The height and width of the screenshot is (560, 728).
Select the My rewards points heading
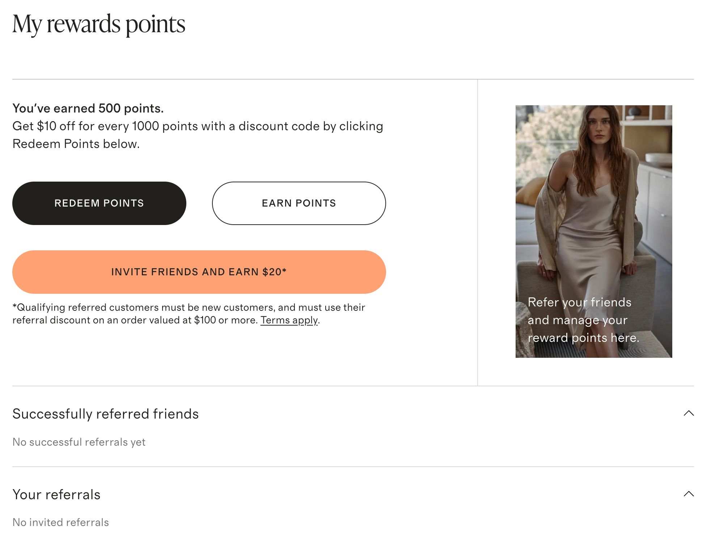pyautogui.click(x=99, y=24)
